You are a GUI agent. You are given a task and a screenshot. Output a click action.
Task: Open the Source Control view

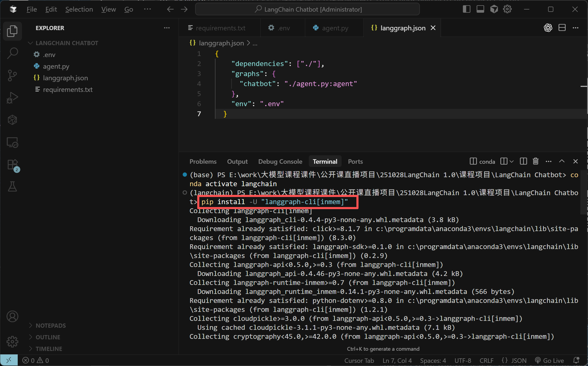point(12,76)
